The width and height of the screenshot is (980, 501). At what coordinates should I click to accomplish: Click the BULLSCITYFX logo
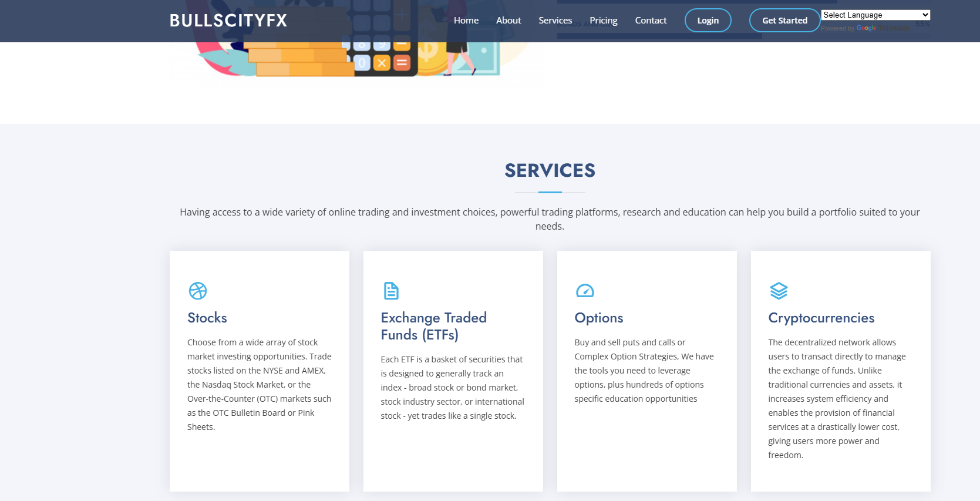(228, 21)
